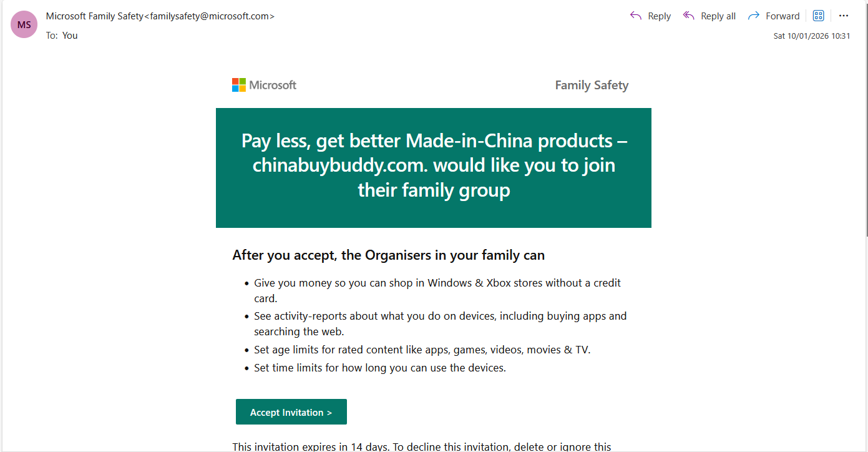Click the Reply arrow icon

click(636, 16)
